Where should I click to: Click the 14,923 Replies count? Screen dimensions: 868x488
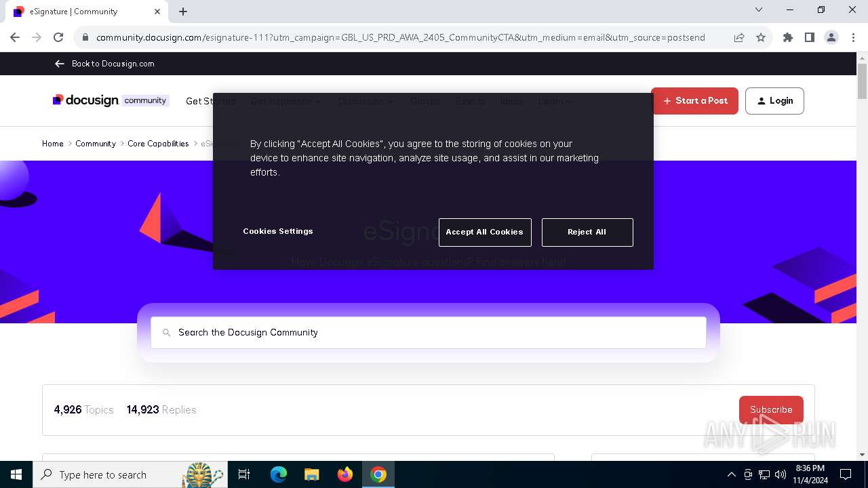pos(161,410)
